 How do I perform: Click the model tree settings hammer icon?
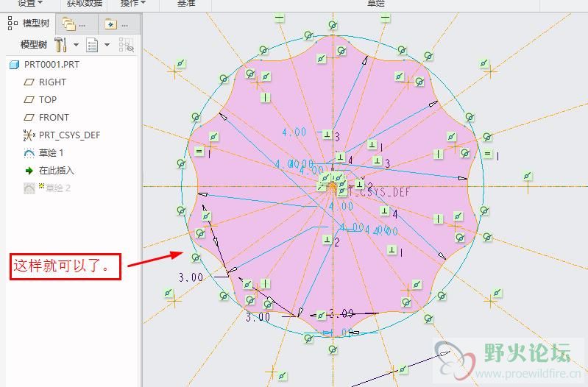point(60,45)
